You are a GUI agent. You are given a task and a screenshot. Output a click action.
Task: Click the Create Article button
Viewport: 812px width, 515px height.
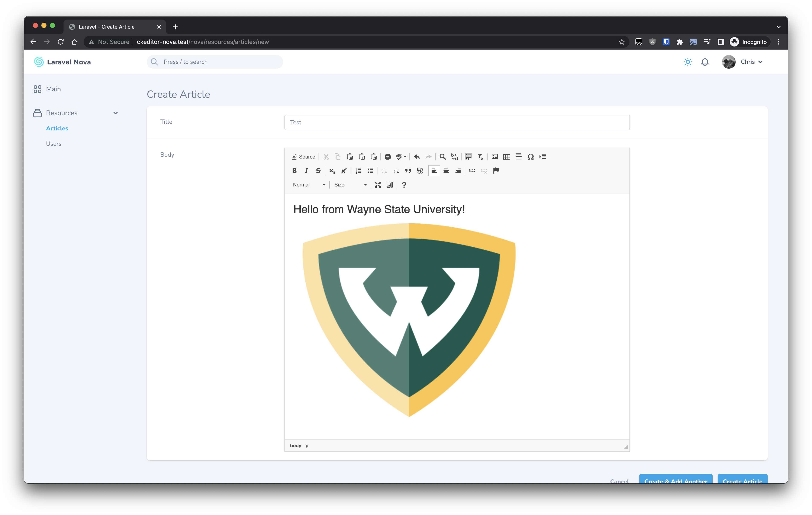click(742, 480)
